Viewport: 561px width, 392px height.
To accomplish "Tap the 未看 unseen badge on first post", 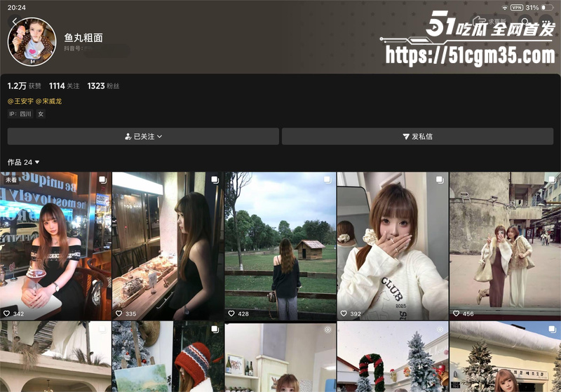I will (11, 180).
